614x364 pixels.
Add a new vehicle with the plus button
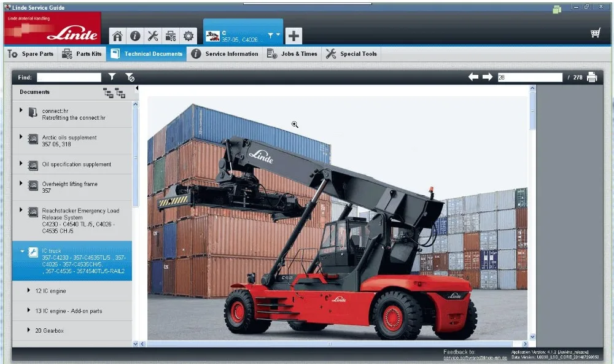point(293,35)
